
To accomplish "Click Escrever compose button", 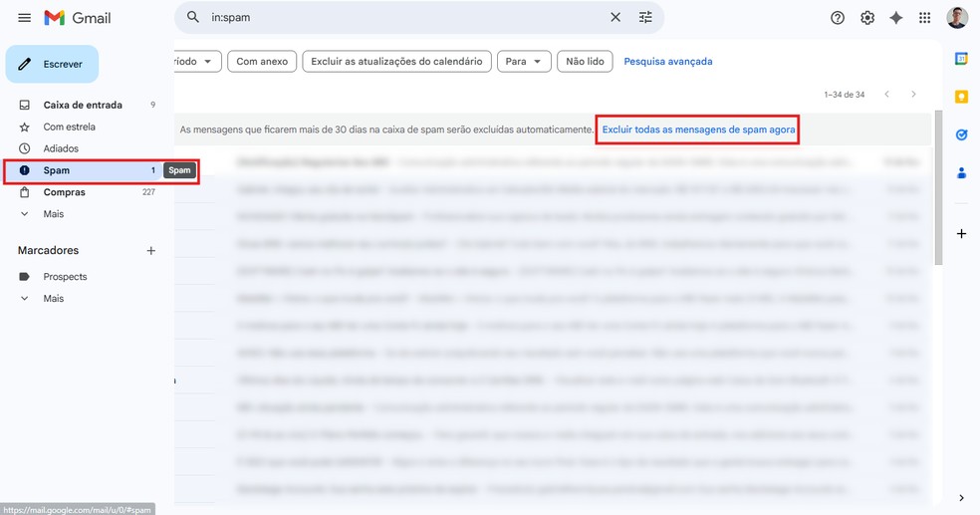I will coord(52,64).
